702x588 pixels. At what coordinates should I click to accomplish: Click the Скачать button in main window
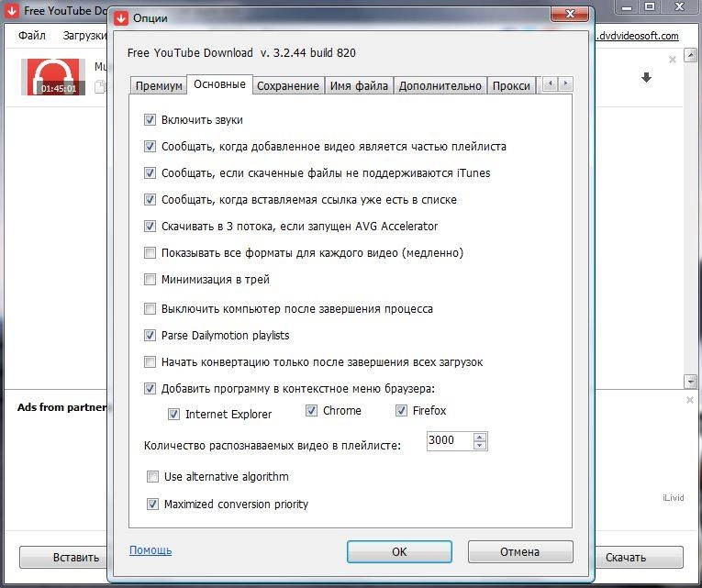pos(639,558)
